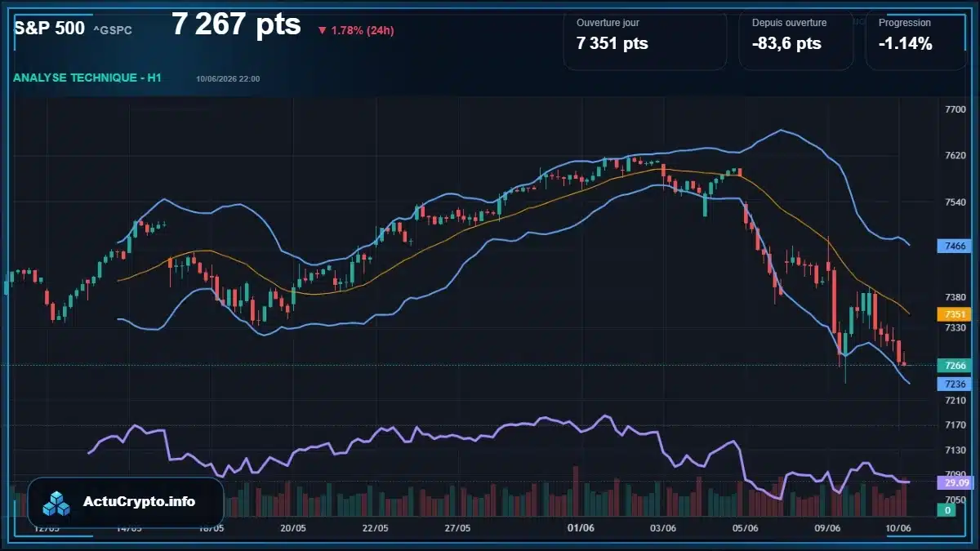Select the -83,6 pts value
Screen dimensions: 980x551
pos(786,44)
